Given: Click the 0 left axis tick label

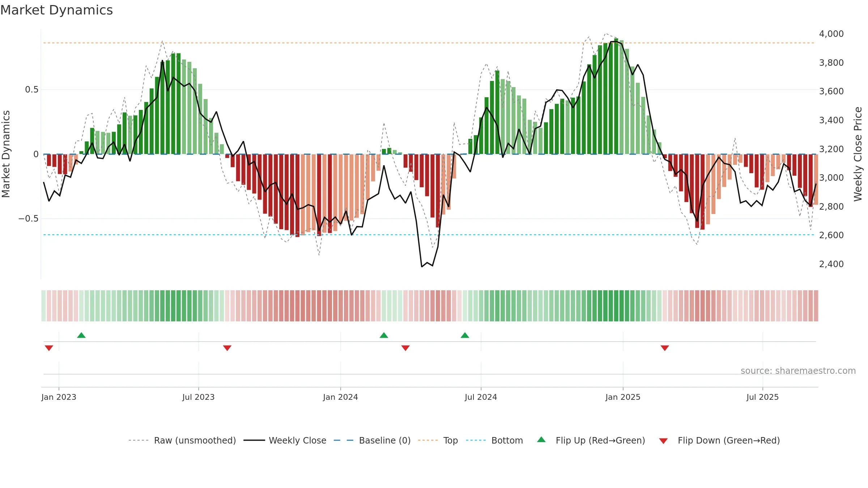Looking at the screenshot, I should [36, 154].
